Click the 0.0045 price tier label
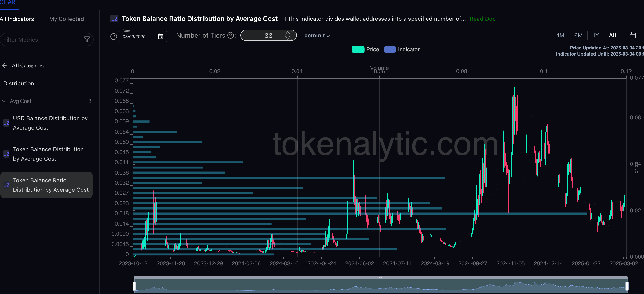Image resolution: width=644 pixels, height=294 pixels. pyautogui.click(x=120, y=244)
